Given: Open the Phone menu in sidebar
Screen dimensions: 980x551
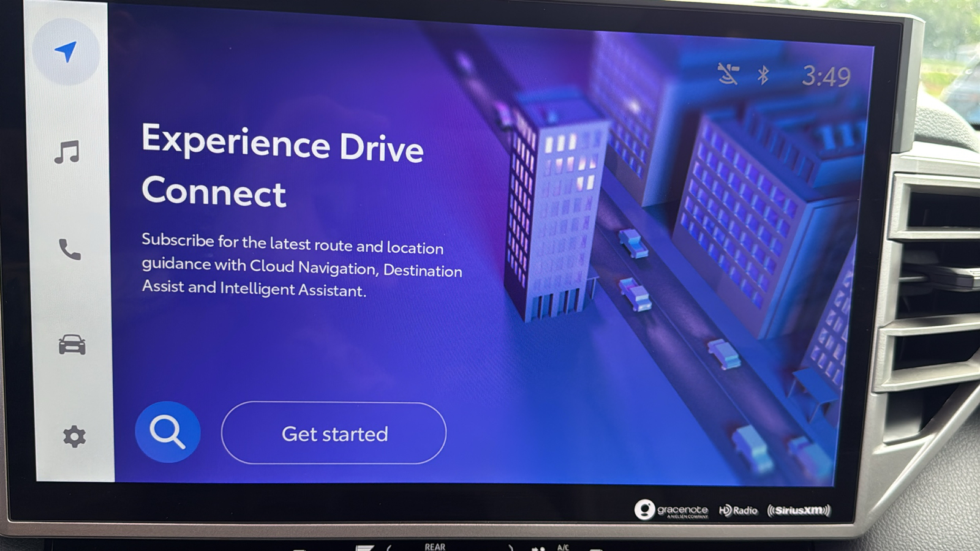Looking at the screenshot, I should pos(69,249).
